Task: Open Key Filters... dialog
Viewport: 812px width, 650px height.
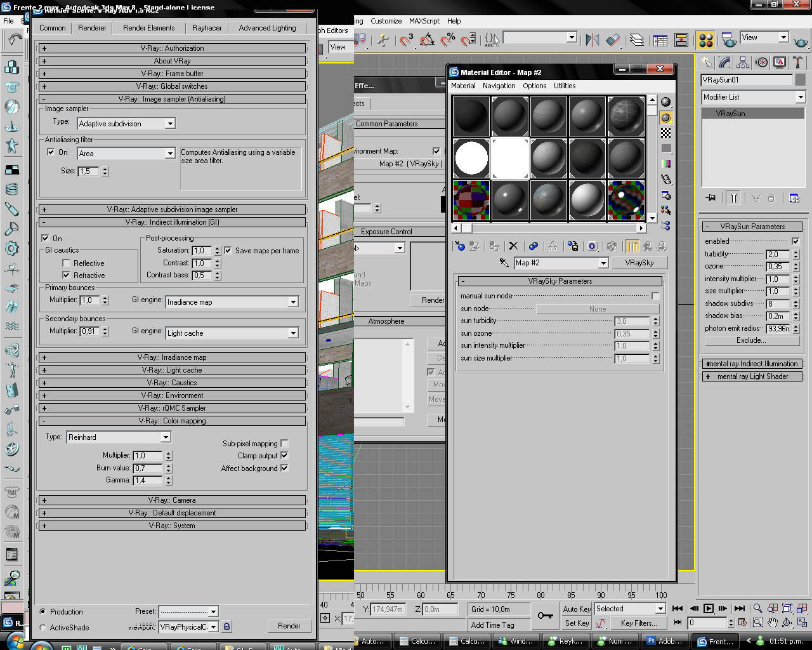Action: pos(639,623)
